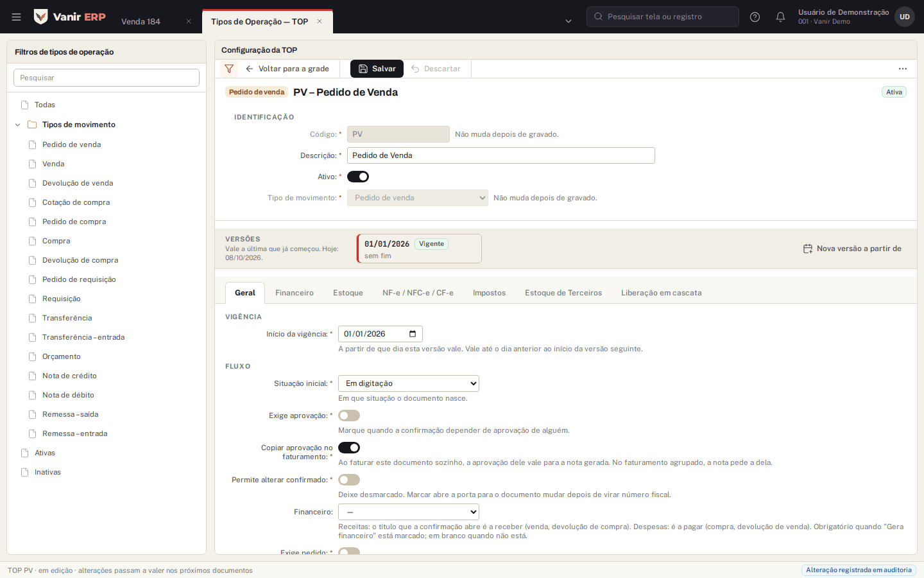Click the Descrição input field

[501, 155]
